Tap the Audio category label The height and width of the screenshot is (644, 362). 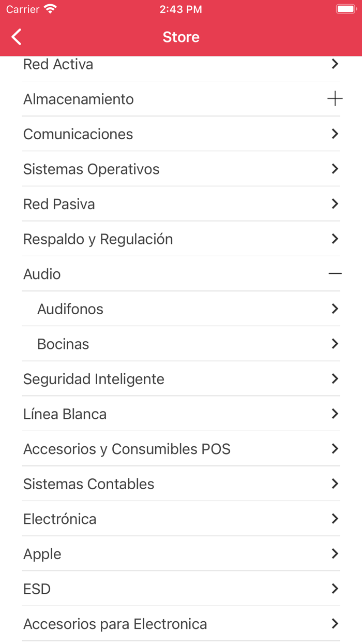pos(42,274)
